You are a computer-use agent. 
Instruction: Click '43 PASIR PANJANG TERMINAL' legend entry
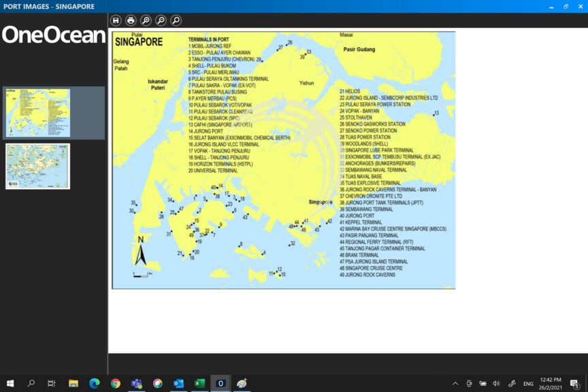pyautogui.click(x=369, y=235)
